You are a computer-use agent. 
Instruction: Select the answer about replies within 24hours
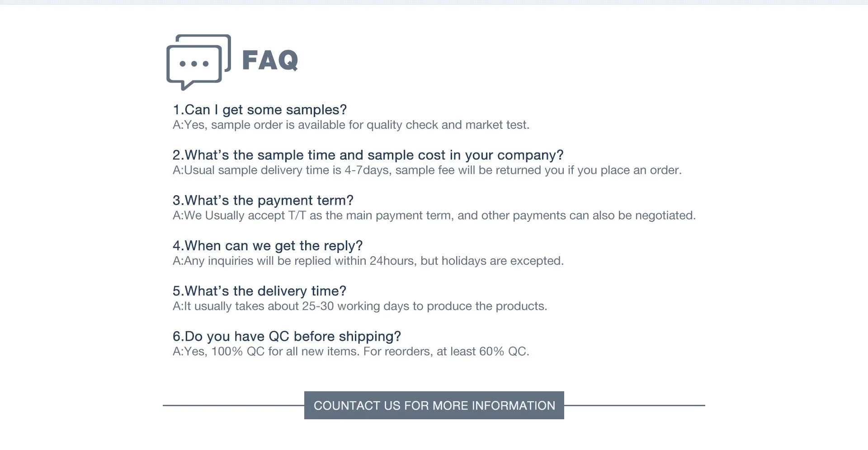tap(368, 261)
